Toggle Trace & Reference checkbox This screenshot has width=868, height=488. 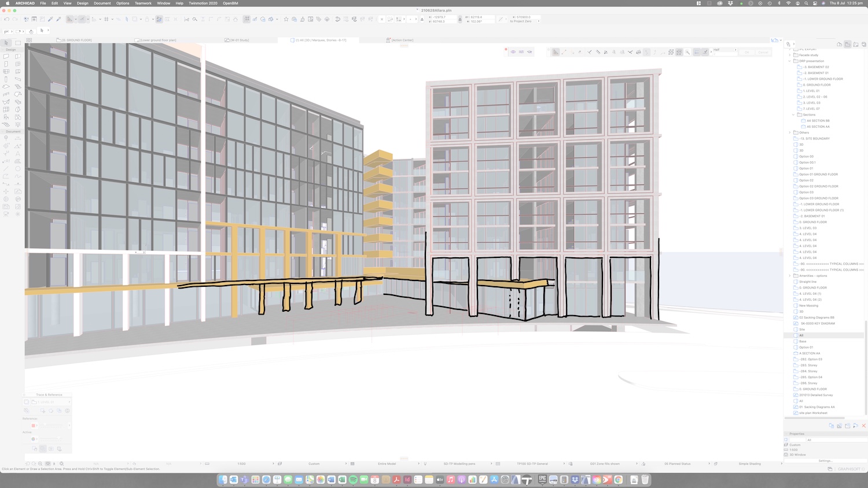click(x=27, y=402)
